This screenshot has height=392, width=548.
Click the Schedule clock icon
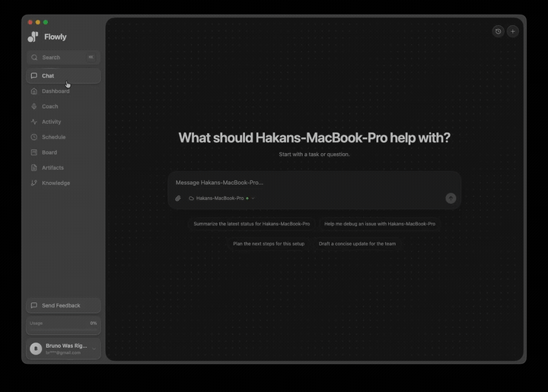point(34,137)
